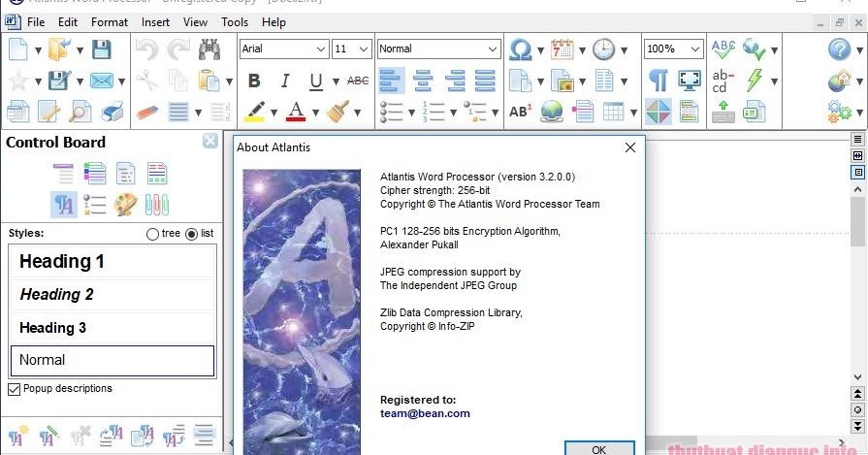Open the 100% zoom dropdown
Viewport: 868px width, 455px height.
(695, 49)
